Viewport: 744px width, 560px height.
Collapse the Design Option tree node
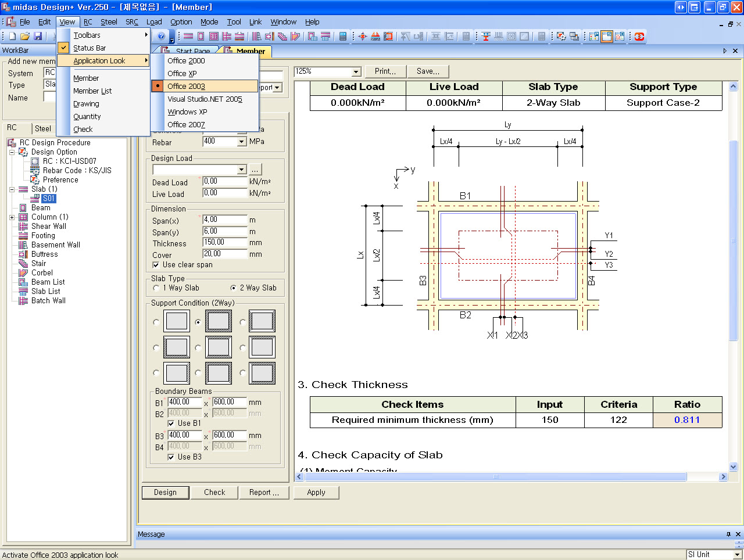[x=12, y=152]
